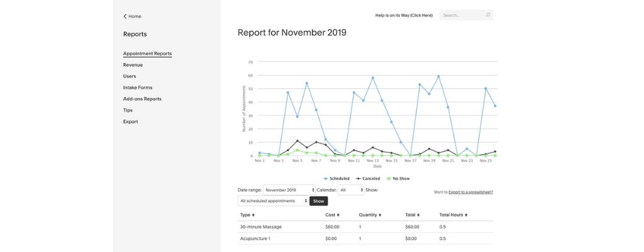Image resolution: width=644 pixels, height=252 pixels.
Task: Click the Export to a spreadsheet link
Action: (470, 192)
